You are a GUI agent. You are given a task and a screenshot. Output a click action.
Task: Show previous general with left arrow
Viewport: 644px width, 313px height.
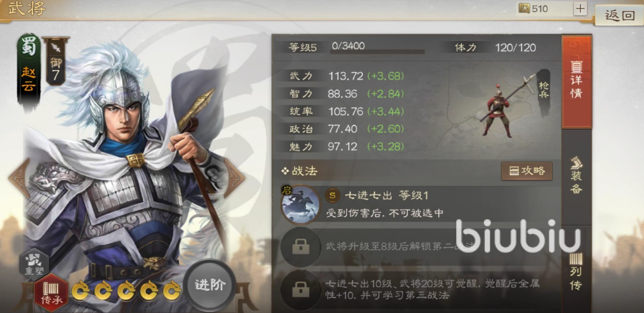pyautogui.click(x=18, y=178)
